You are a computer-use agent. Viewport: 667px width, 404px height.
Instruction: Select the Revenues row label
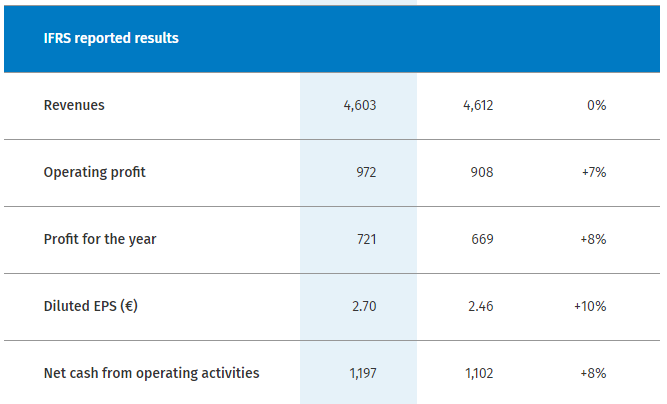coord(74,105)
